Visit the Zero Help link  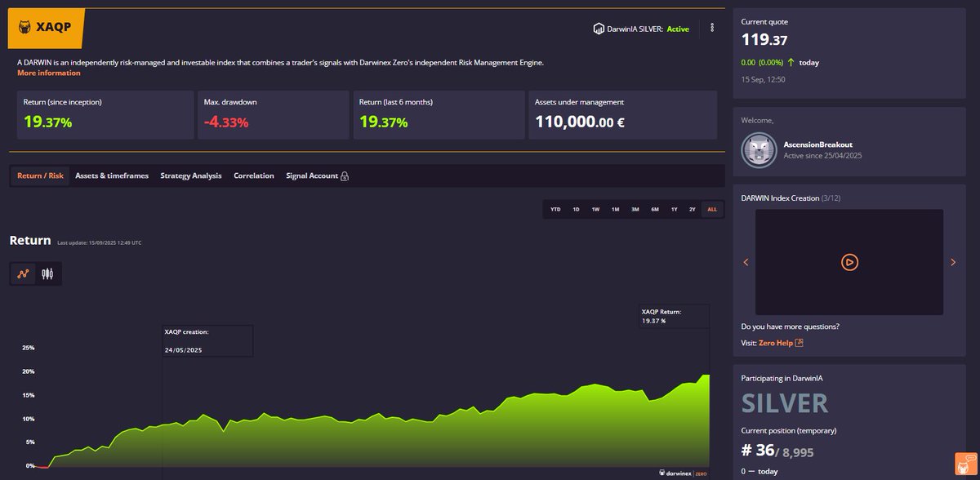tap(774, 342)
